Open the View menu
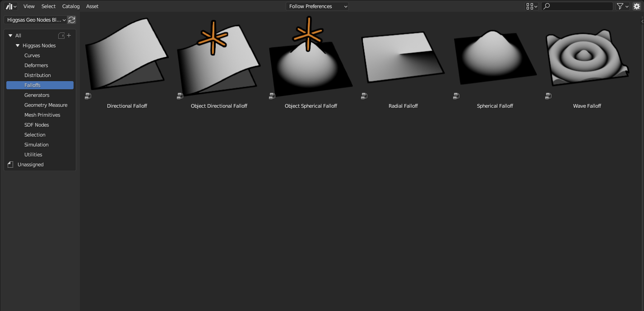644x311 pixels. [x=28, y=6]
